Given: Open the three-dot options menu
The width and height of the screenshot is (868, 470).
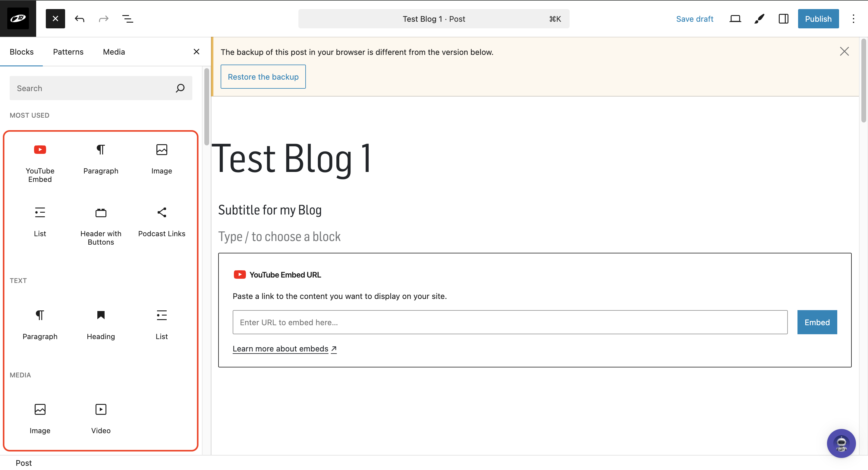Looking at the screenshot, I should (853, 19).
